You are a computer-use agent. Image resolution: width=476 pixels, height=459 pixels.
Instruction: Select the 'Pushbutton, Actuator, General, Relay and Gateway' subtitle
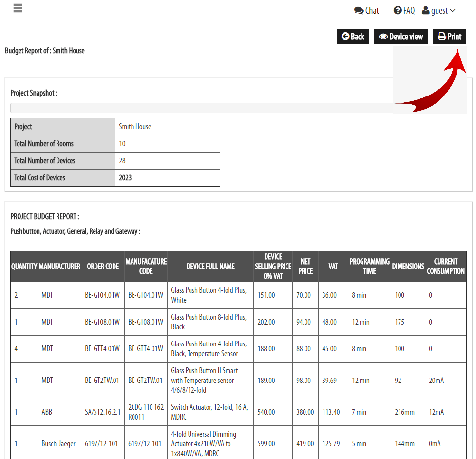pyautogui.click(x=75, y=231)
